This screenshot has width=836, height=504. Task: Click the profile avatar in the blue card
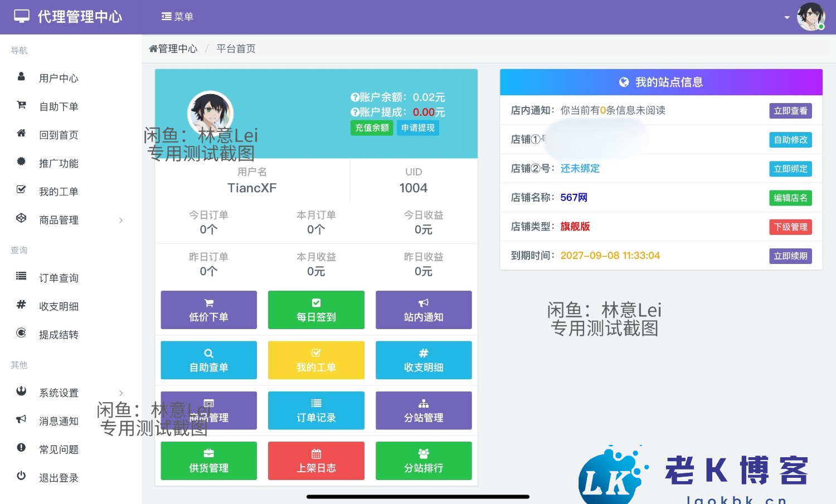(x=210, y=113)
